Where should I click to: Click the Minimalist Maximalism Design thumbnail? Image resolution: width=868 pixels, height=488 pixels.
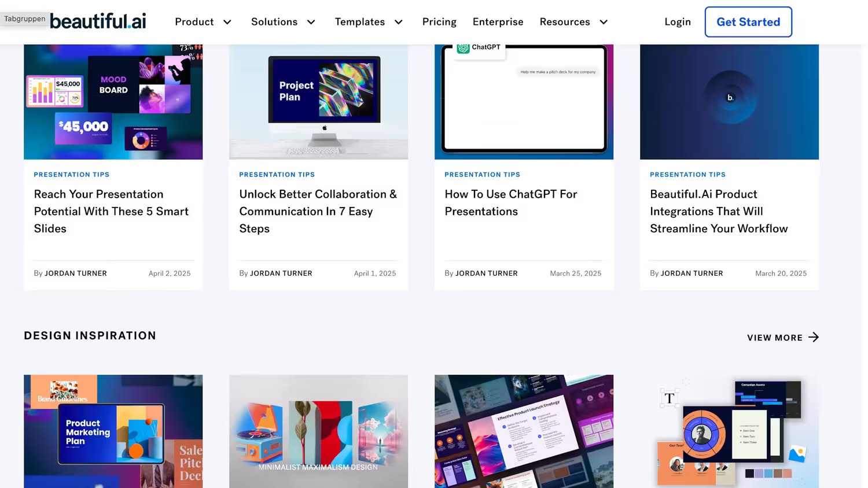click(x=318, y=431)
